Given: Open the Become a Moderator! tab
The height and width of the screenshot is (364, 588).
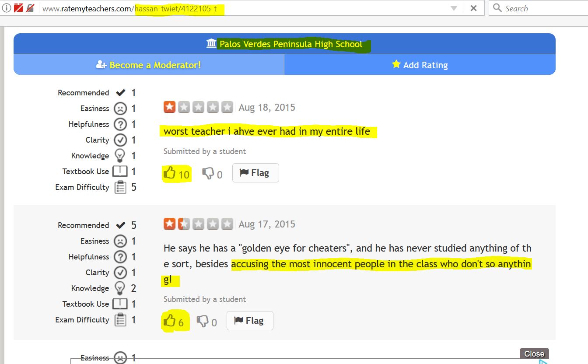Looking at the screenshot, I should click(149, 65).
